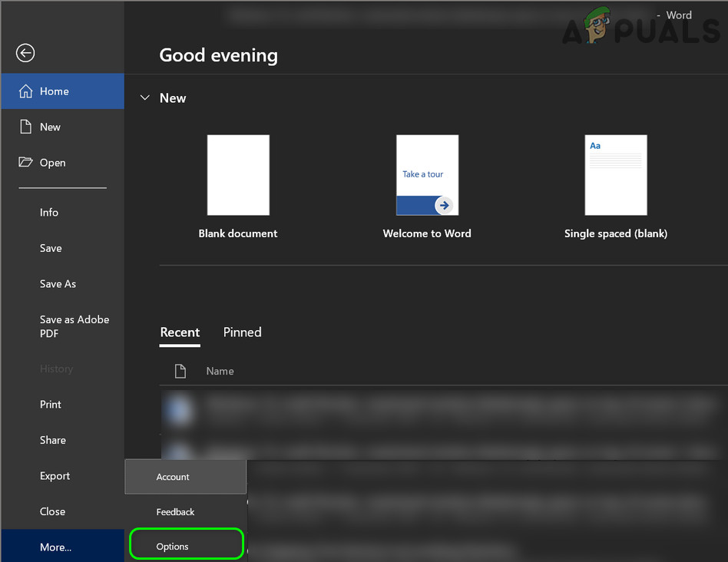Image resolution: width=728 pixels, height=562 pixels.
Task: Create a Blank document from thumbnail
Action: click(238, 175)
